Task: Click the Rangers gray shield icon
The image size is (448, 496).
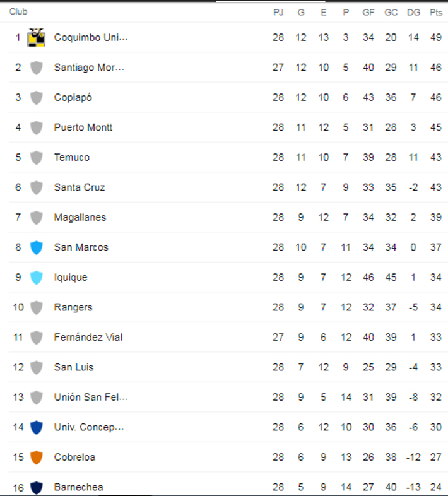Action: 37,307
